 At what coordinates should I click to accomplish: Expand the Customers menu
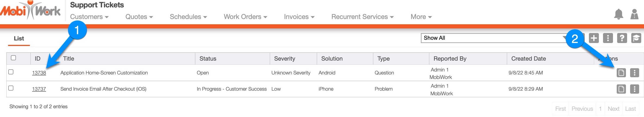point(89,17)
